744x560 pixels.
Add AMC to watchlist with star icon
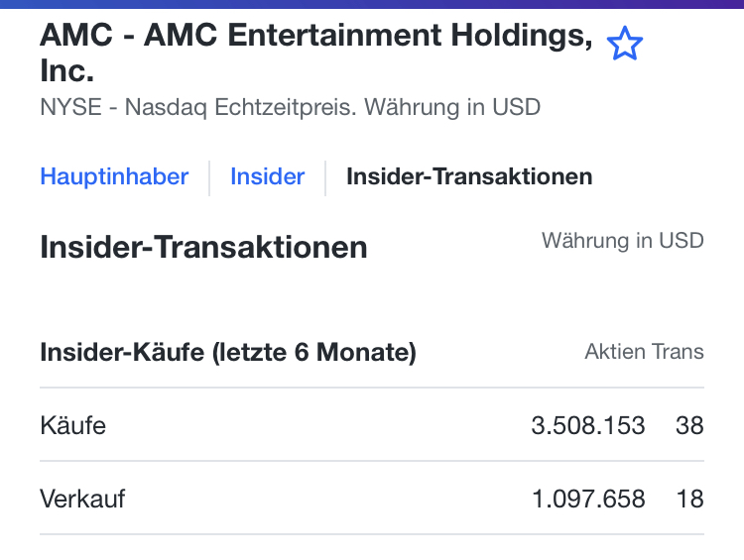click(625, 45)
